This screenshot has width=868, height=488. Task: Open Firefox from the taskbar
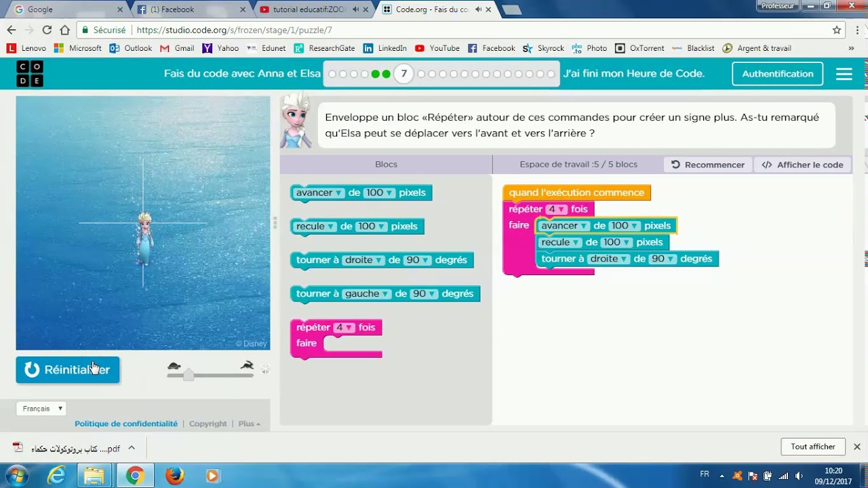pyautogui.click(x=174, y=476)
